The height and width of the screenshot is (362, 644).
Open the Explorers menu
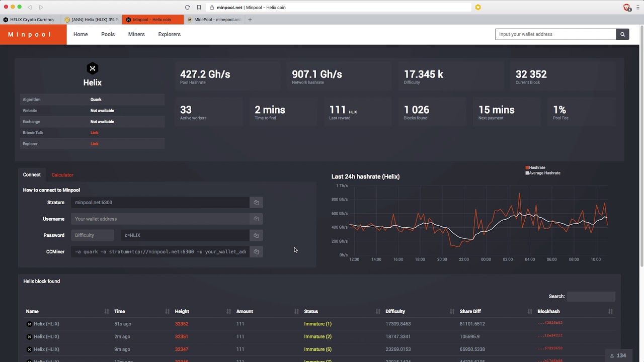169,34
